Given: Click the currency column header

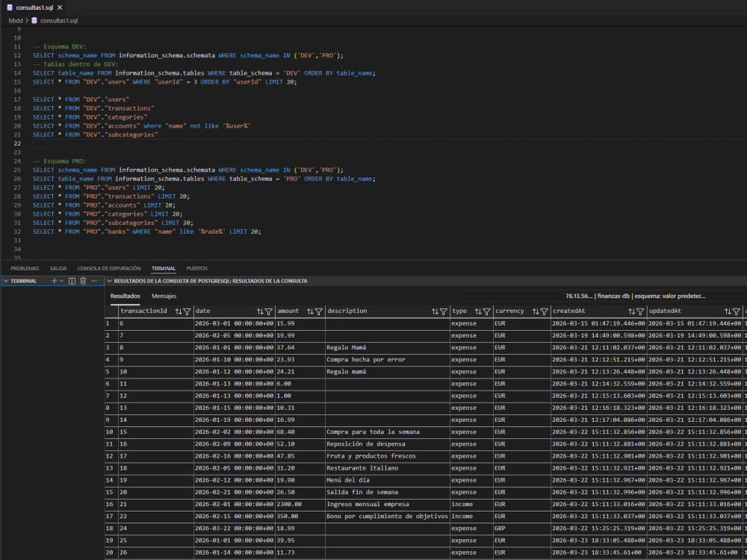Looking at the screenshot, I should point(509,311).
